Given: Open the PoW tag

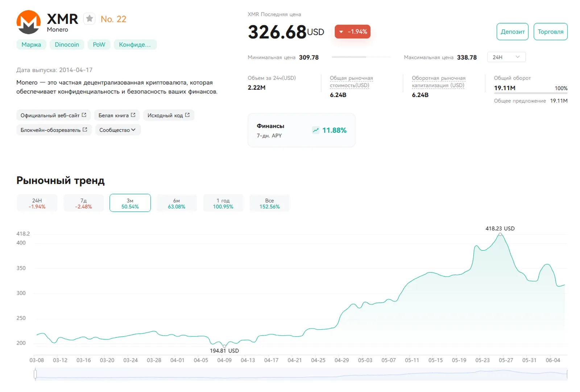Looking at the screenshot, I should pos(99,45).
